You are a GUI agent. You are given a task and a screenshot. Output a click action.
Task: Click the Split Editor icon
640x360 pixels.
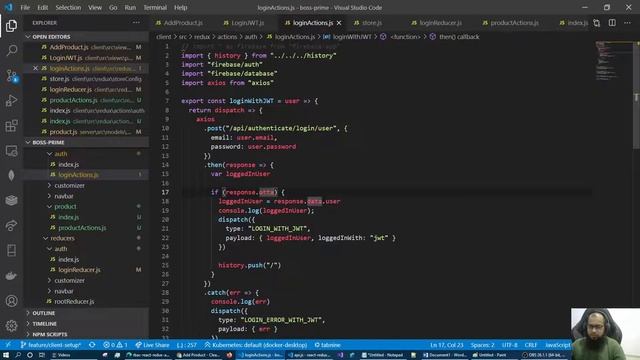[x=612, y=23]
